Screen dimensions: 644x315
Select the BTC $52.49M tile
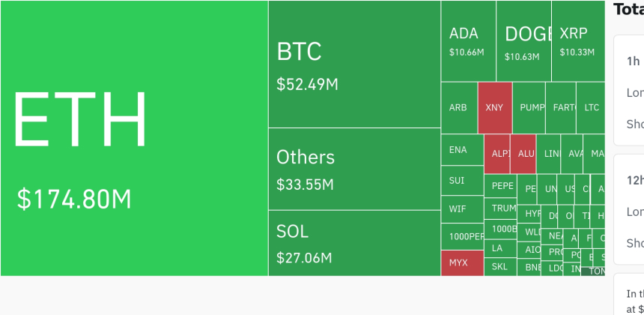coord(354,64)
